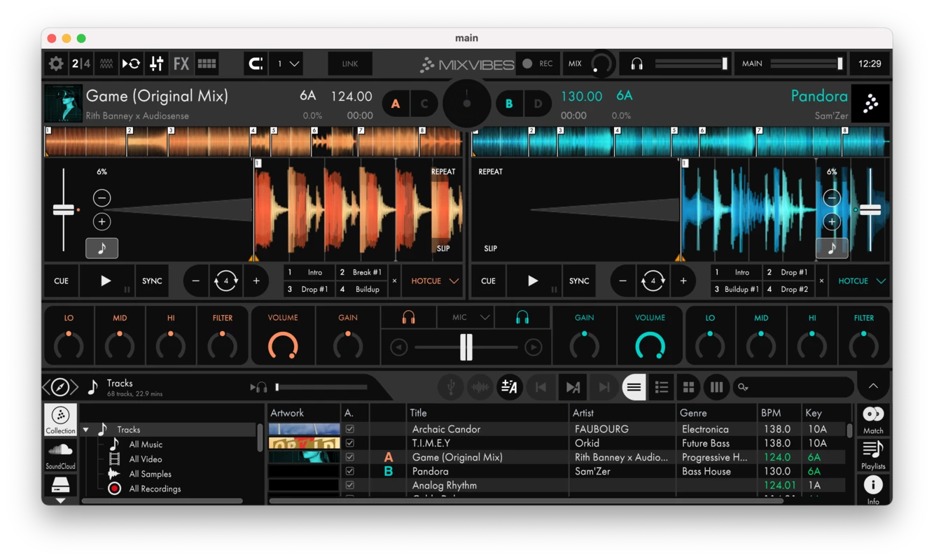This screenshot has height=560, width=934.
Task: Skip to previous track in browser bar
Action: click(541, 387)
